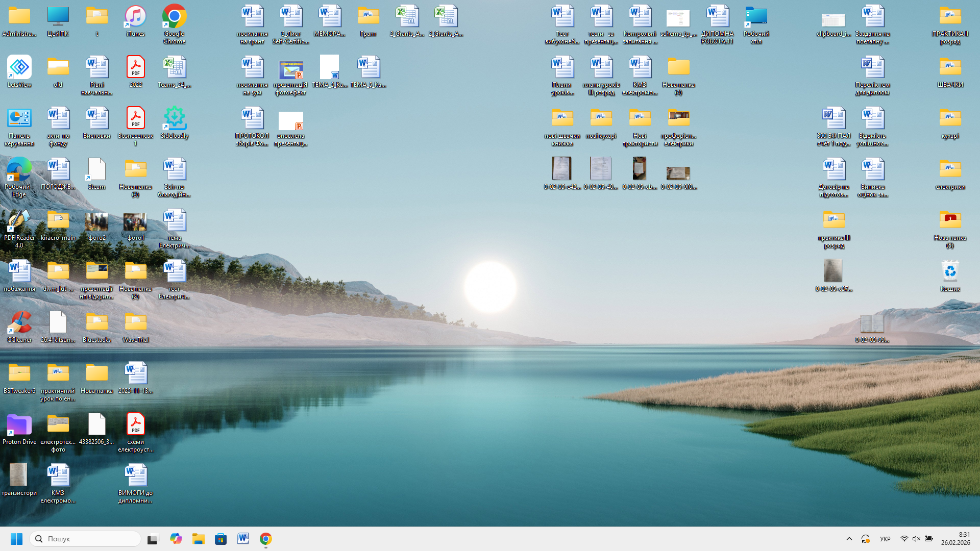Screen dimensions: 980x551
Task: Open Microsoft Store from the taskbar
Action: (x=220, y=539)
